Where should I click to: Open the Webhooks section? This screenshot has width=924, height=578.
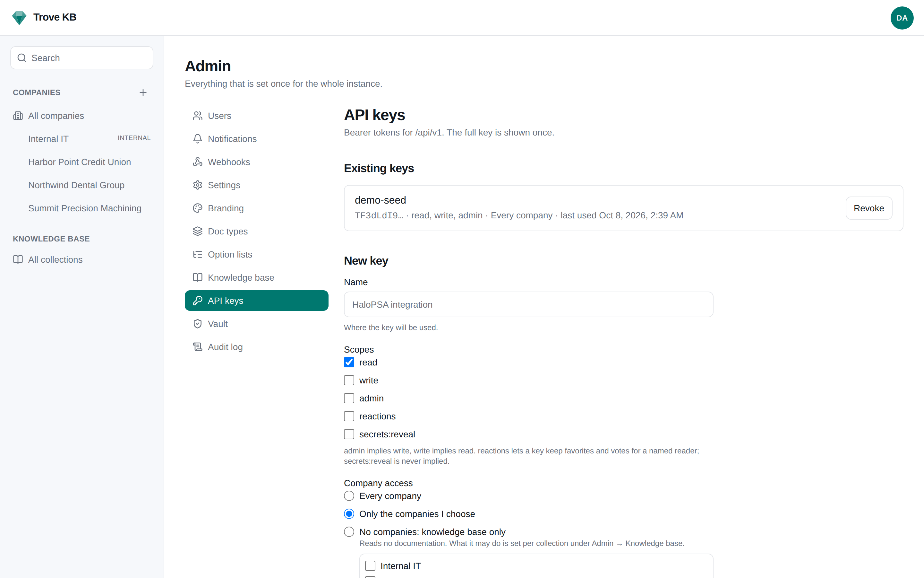click(257, 162)
